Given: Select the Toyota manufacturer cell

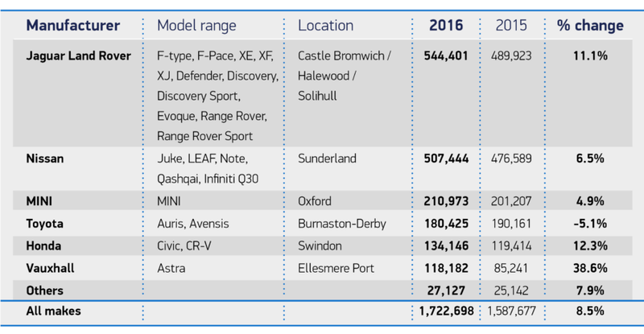Looking at the screenshot, I should 45,224.
